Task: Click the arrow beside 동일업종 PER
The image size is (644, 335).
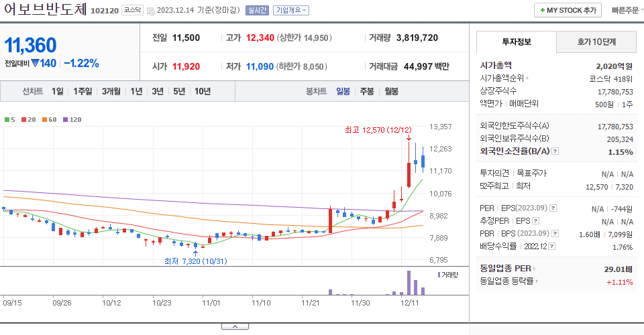Action: 535,269
